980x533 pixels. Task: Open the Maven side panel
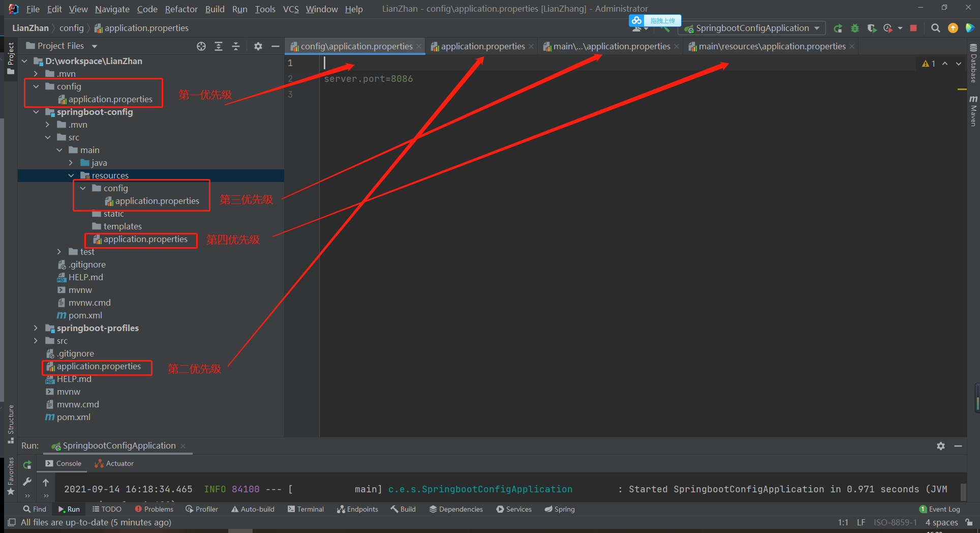click(x=973, y=110)
